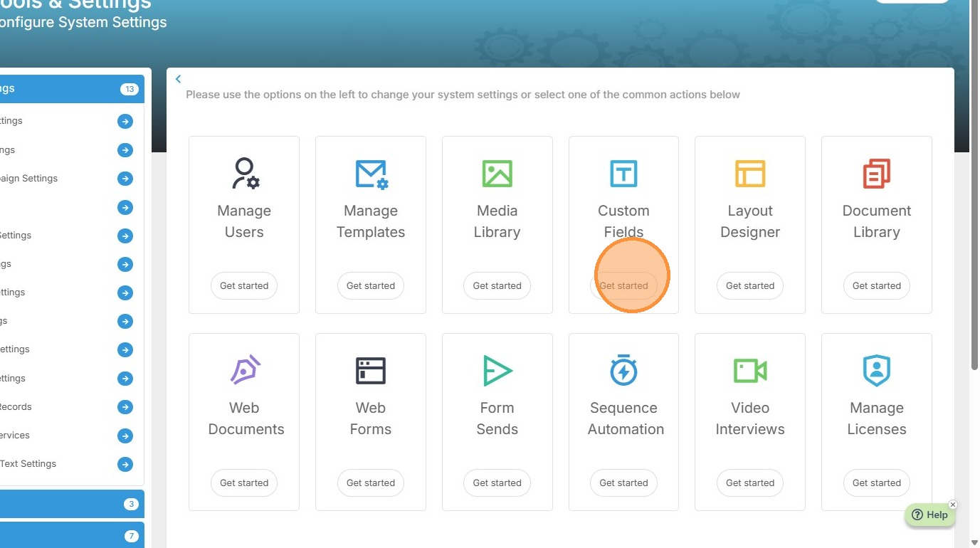Click the Document Library icon

coord(876,173)
